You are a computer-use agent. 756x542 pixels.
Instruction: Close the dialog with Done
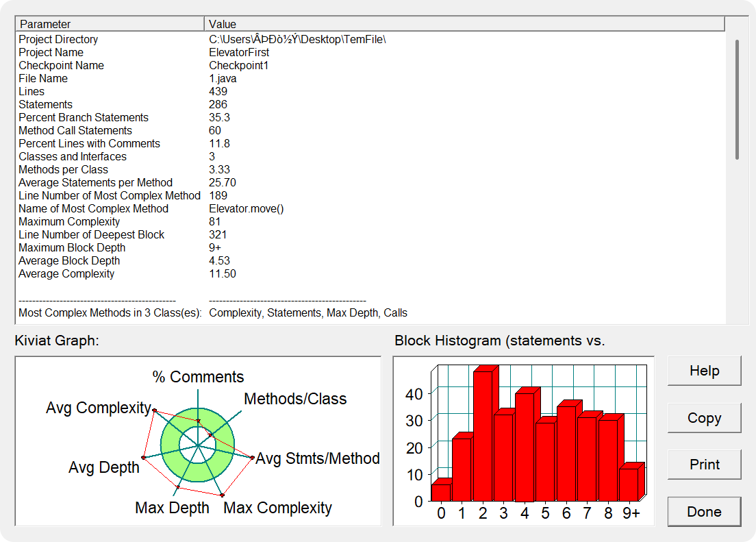(x=704, y=512)
